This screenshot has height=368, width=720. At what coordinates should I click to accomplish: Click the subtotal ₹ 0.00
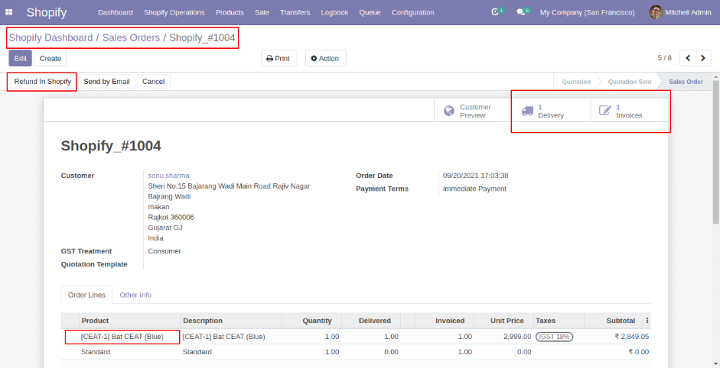tap(639, 352)
